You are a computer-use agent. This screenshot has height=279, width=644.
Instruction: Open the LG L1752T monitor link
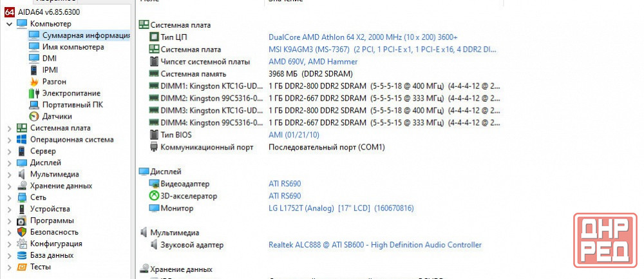[341, 208]
